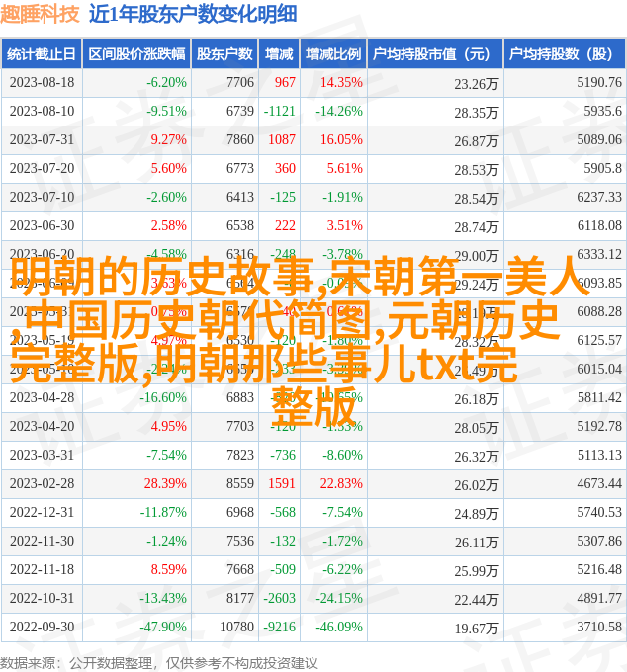The width and height of the screenshot is (627, 672).
Task: Select the date cell 2023-06-30
Action: coord(42,226)
